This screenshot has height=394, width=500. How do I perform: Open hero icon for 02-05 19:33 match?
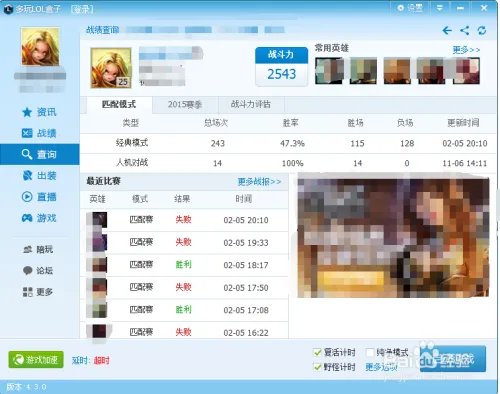(97, 242)
